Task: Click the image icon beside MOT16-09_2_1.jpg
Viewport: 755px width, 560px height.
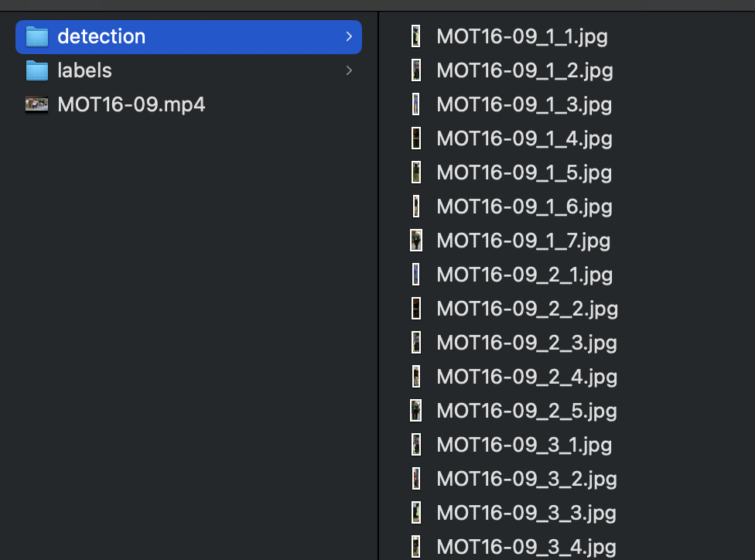Action: coord(416,275)
